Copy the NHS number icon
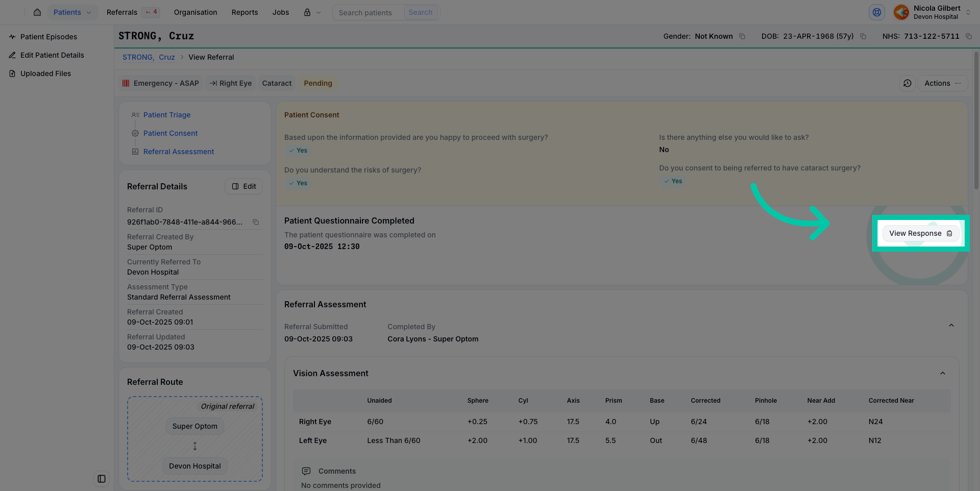 969,36
